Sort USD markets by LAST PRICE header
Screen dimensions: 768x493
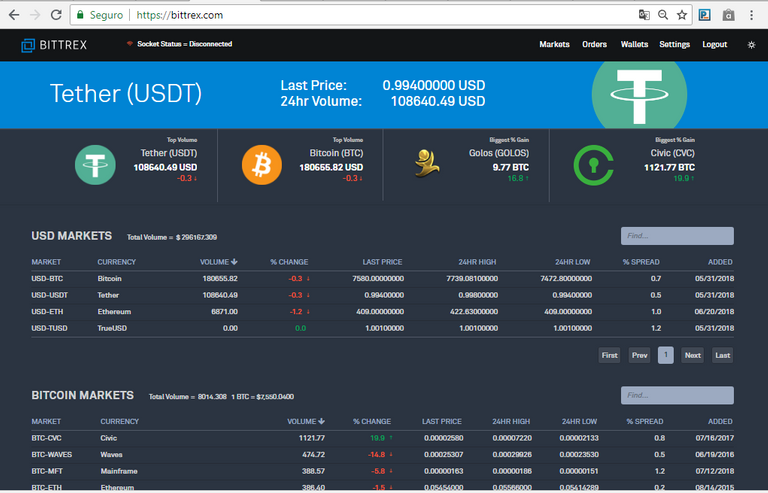point(382,262)
